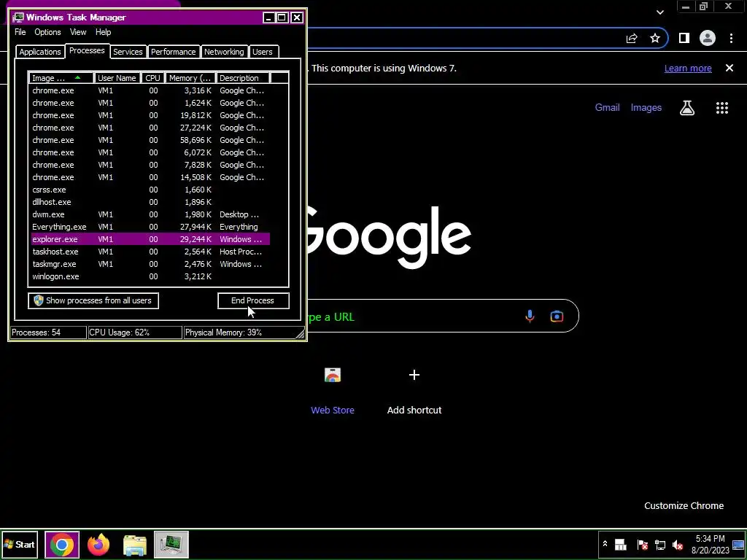
Task: Select the Everything.exe process
Action: 150,227
